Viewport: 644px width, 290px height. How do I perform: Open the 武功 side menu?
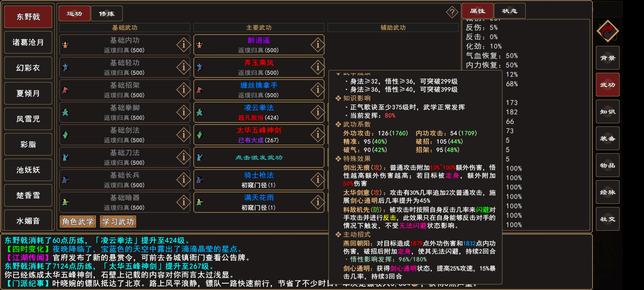[608, 85]
